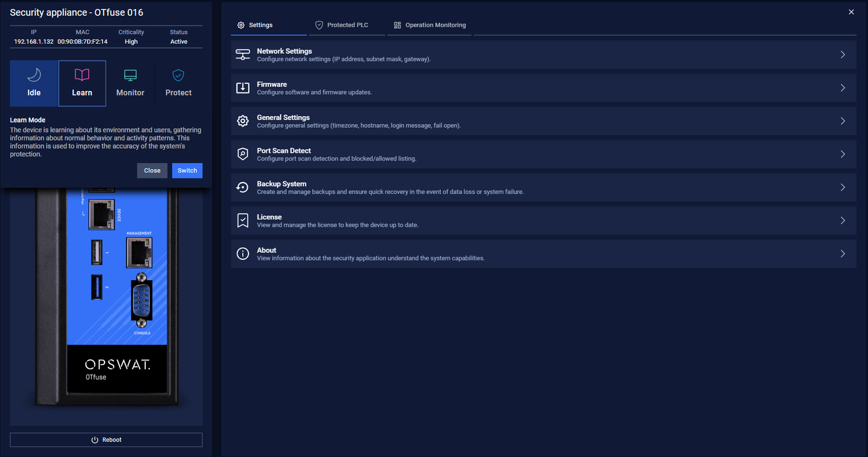Expand About with its chevron
The image size is (868, 457).
(x=843, y=254)
